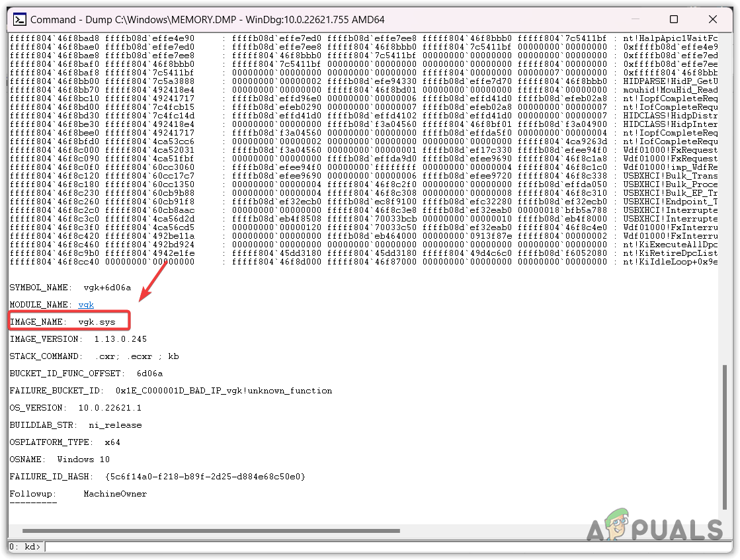The image size is (740, 560).
Task: Maximize the WinDbg command window
Action: (674, 19)
